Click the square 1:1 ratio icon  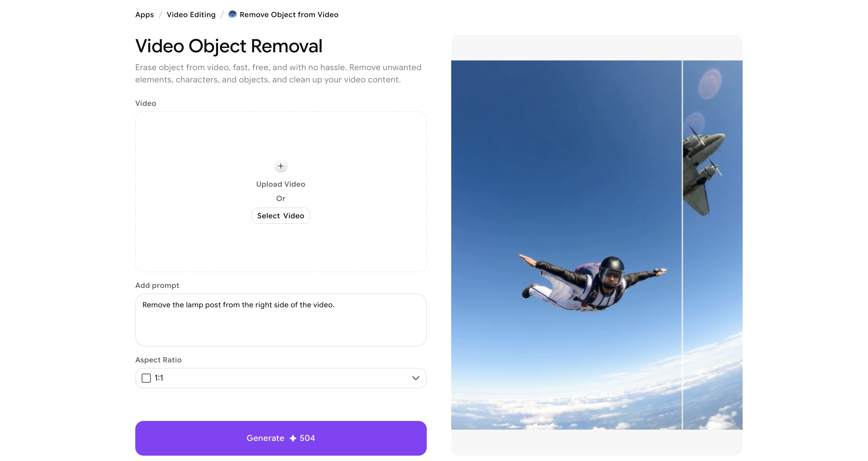coord(146,378)
